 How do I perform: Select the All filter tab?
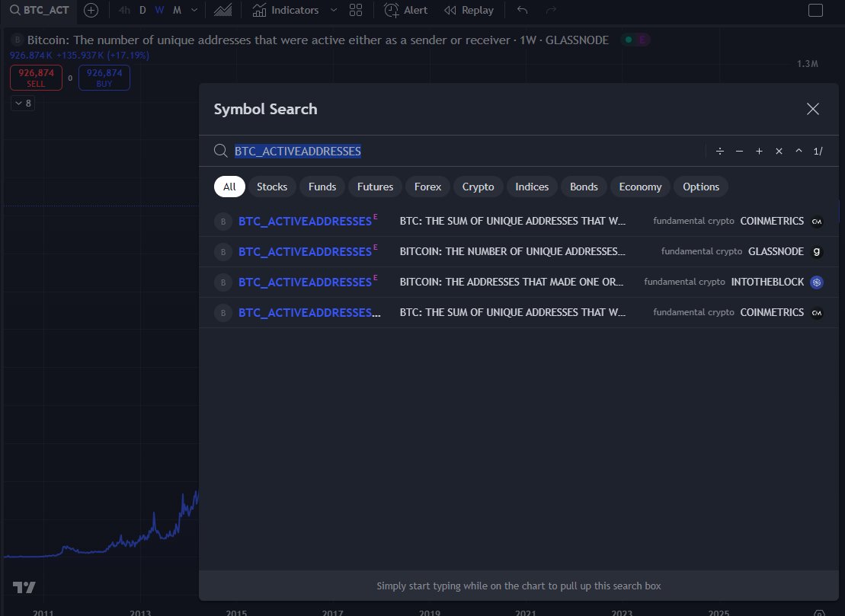tap(229, 187)
